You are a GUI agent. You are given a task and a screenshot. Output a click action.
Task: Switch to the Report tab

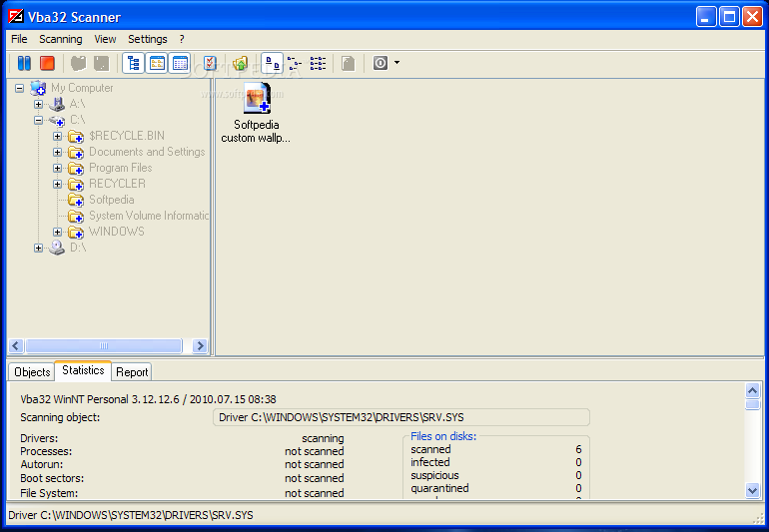pos(132,372)
